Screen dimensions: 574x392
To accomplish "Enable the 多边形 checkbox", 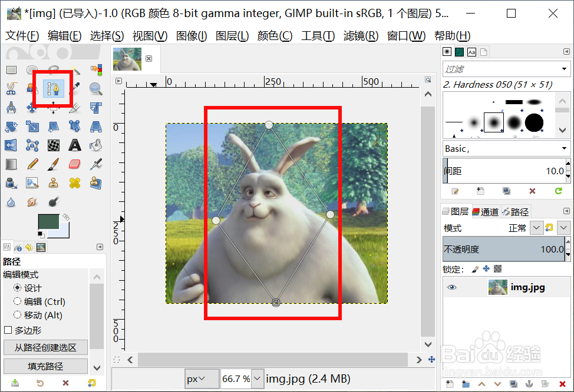I will pos(8,330).
